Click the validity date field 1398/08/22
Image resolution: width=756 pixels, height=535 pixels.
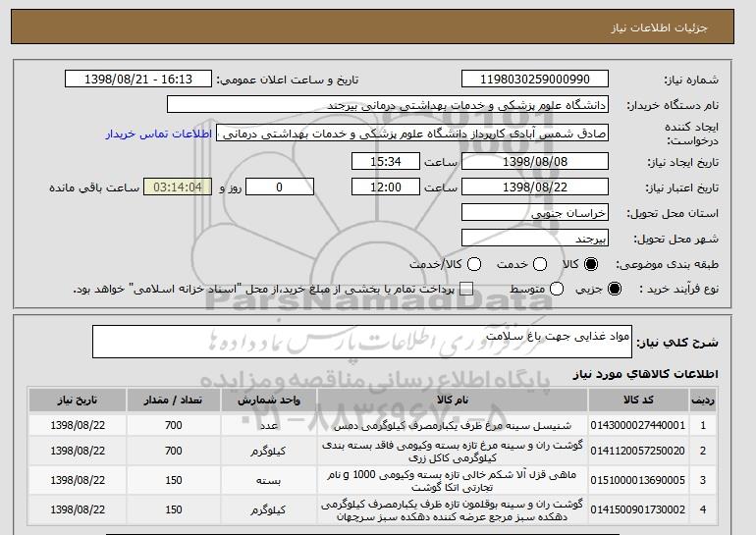tap(535, 187)
